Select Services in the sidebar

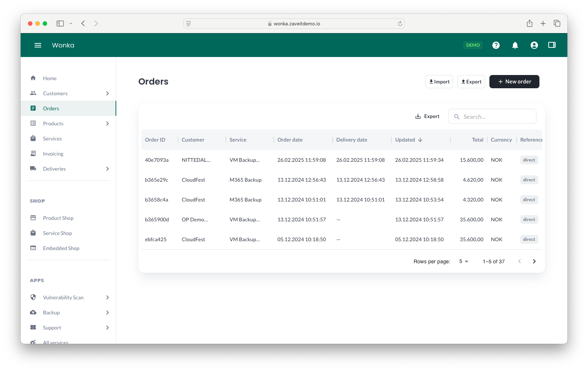coord(68,139)
